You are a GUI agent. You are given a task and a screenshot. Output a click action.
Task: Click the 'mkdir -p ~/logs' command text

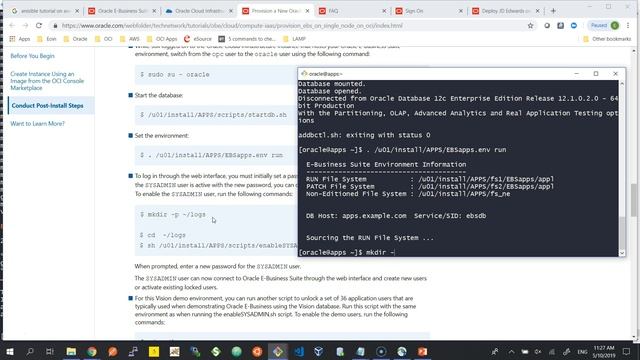click(x=173, y=214)
